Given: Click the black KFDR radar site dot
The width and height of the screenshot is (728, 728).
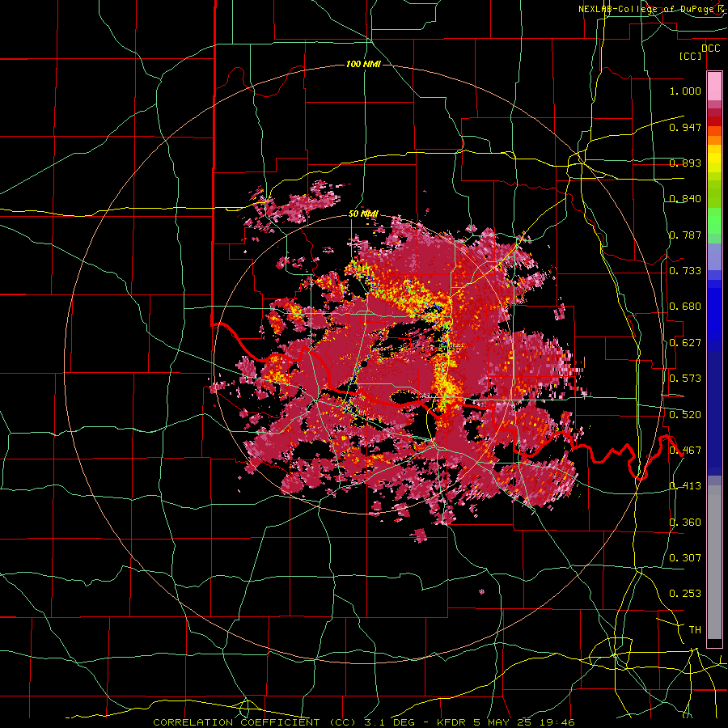Looking at the screenshot, I should [364, 365].
